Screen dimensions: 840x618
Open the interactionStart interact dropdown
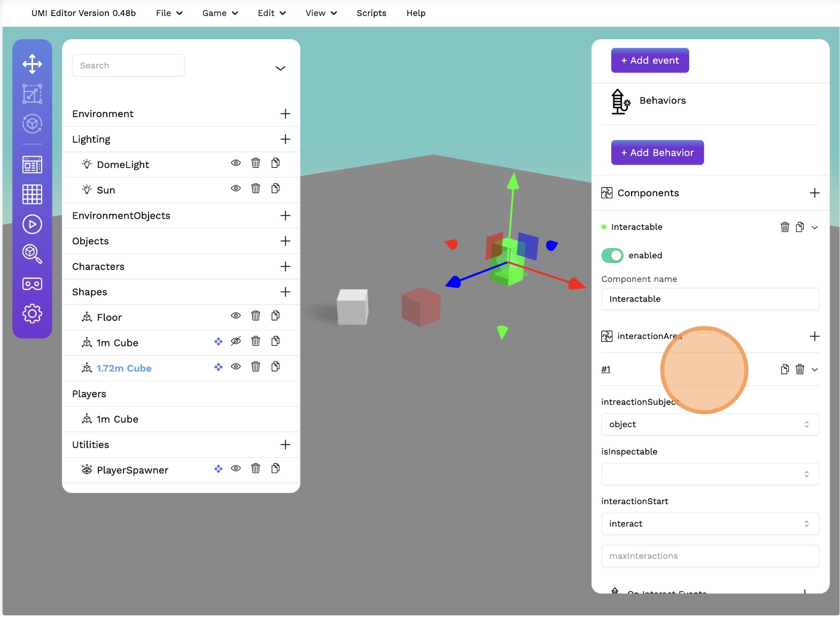(x=710, y=524)
